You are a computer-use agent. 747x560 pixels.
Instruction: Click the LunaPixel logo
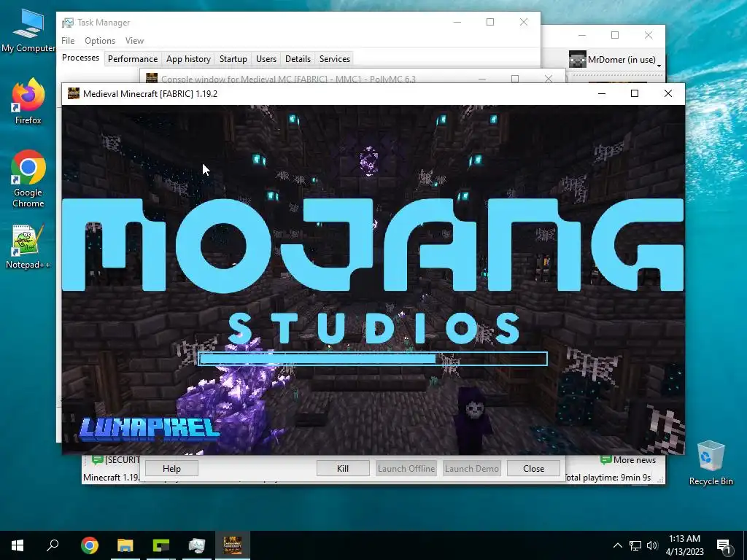tap(150, 427)
